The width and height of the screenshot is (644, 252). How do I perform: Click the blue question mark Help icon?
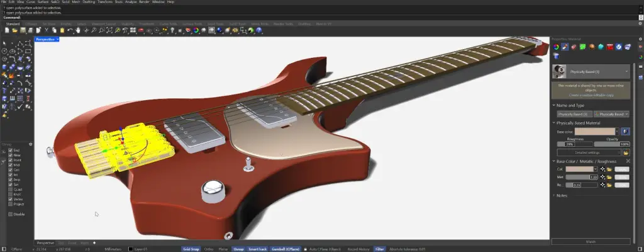(x=258, y=30)
